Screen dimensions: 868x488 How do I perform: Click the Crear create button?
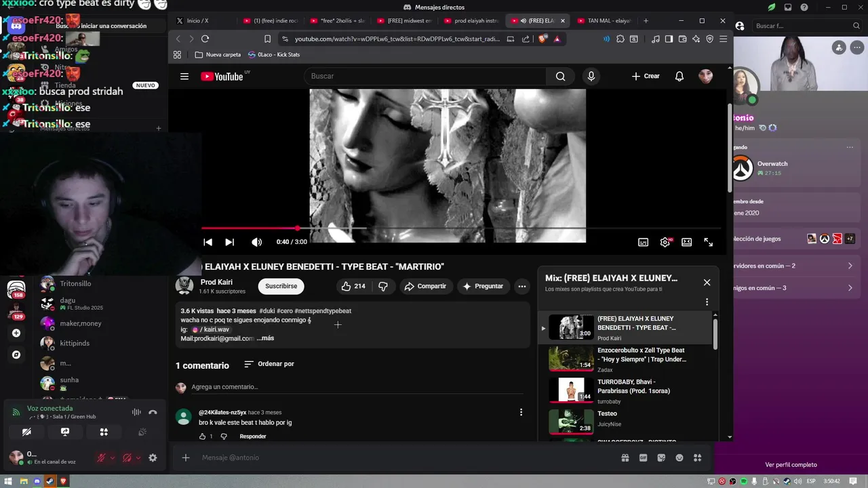click(646, 77)
